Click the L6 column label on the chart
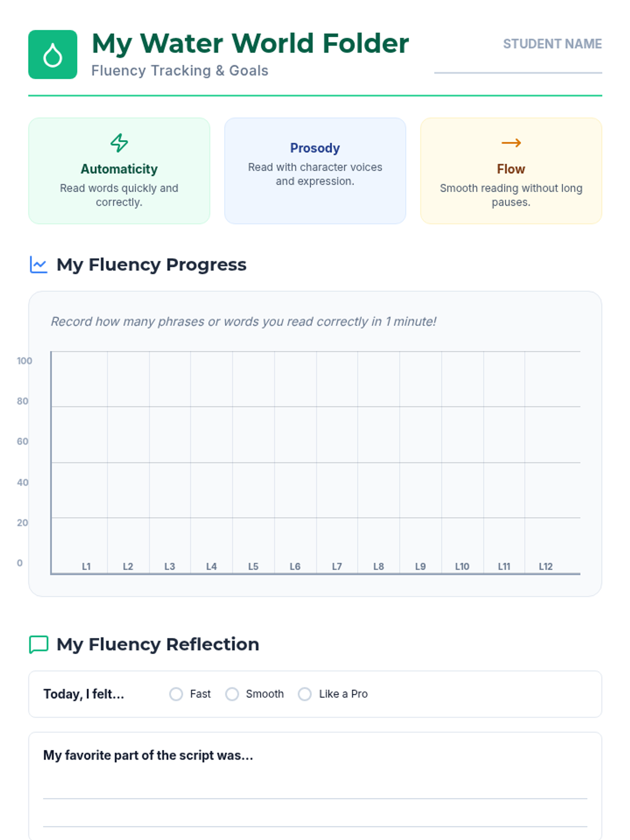This screenshot has width=630, height=840. pyautogui.click(x=295, y=566)
